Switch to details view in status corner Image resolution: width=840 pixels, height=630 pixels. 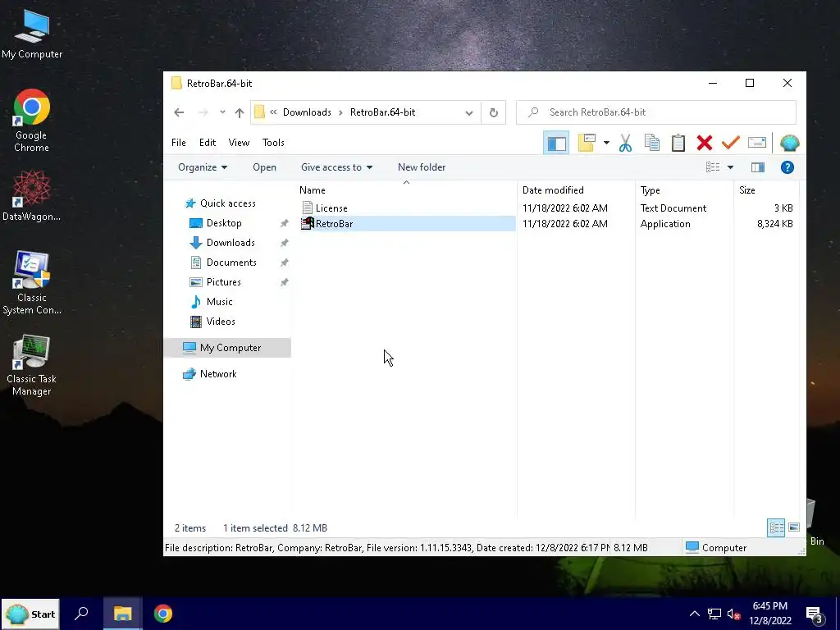coord(776,527)
